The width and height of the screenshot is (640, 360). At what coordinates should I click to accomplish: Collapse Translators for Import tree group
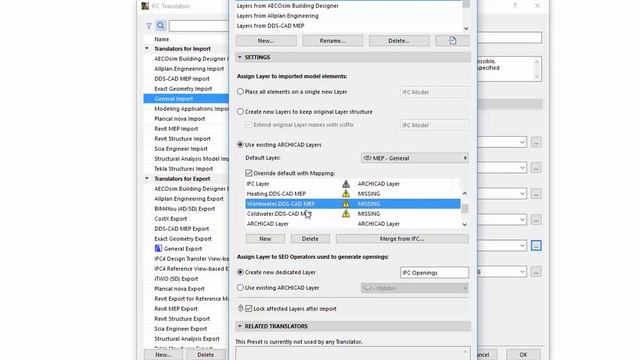(x=147, y=49)
